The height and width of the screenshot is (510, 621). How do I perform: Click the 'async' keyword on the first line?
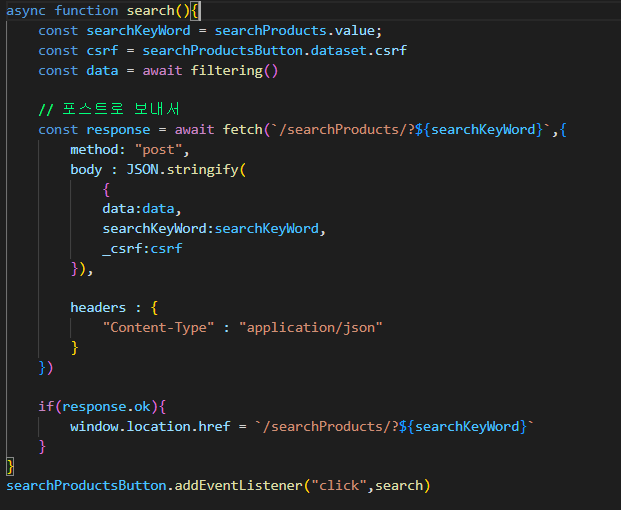[x=26, y=11]
